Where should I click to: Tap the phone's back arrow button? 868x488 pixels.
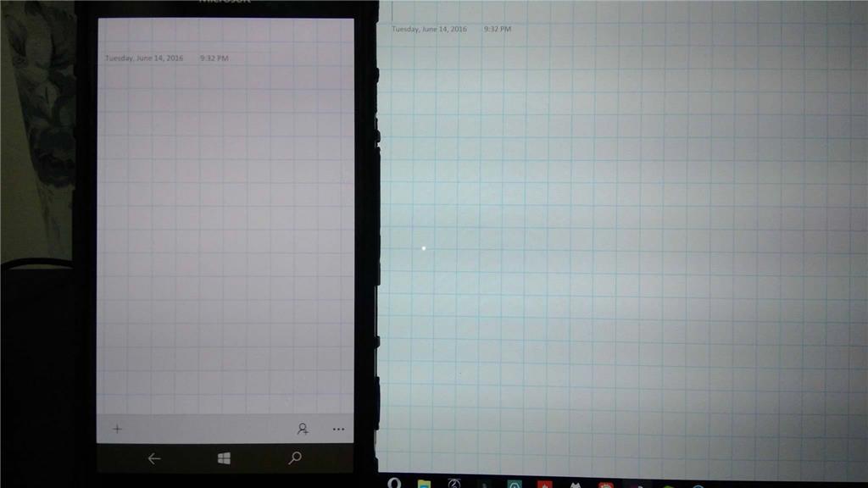point(154,458)
